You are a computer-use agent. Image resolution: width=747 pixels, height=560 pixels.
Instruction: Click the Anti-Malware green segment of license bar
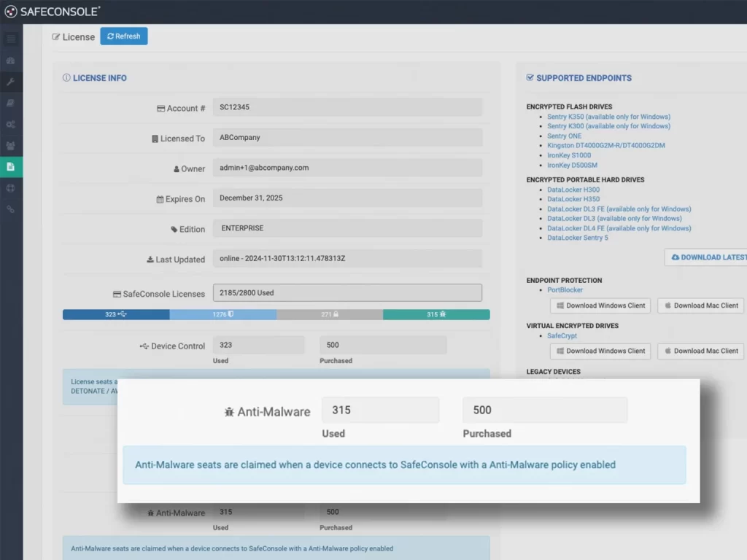[x=436, y=314]
